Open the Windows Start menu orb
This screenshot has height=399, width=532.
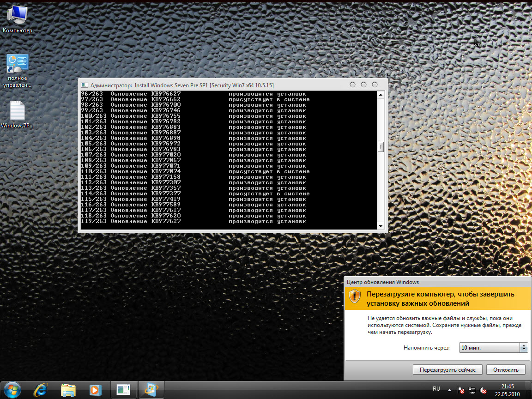pos(13,390)
